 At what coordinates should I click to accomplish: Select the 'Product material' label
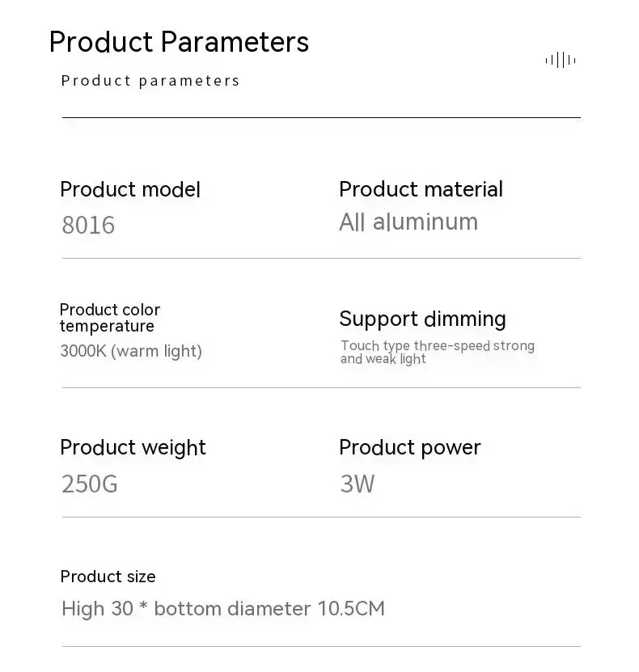click(x=421, y=189)
